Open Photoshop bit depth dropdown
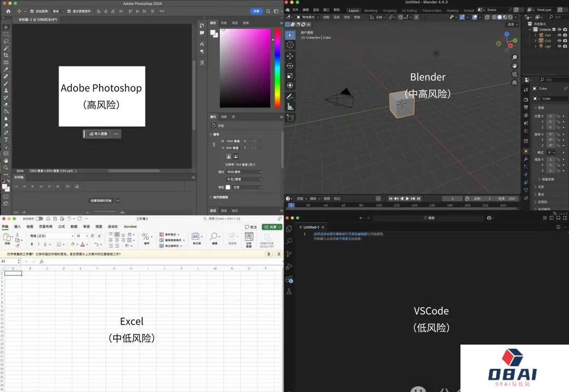The image size is (569, 392). click(x=244, y=179)
